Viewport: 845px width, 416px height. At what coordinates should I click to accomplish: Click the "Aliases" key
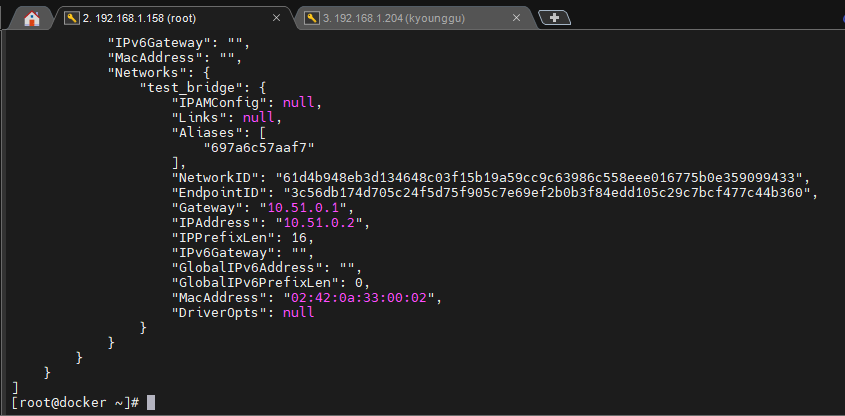click(207, 133)
